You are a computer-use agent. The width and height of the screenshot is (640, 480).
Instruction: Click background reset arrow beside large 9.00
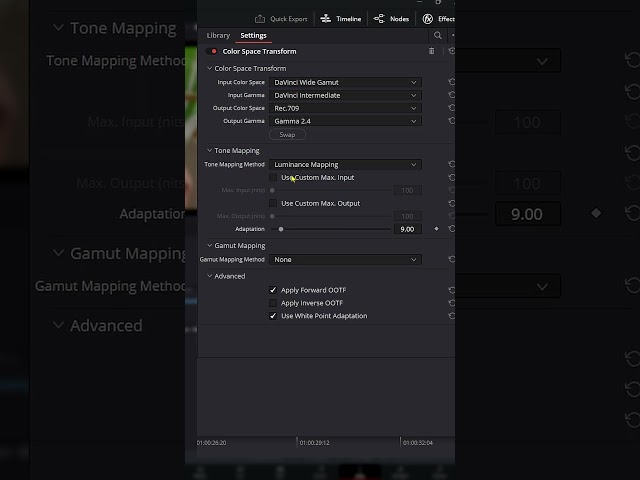[x=632, y=213]
